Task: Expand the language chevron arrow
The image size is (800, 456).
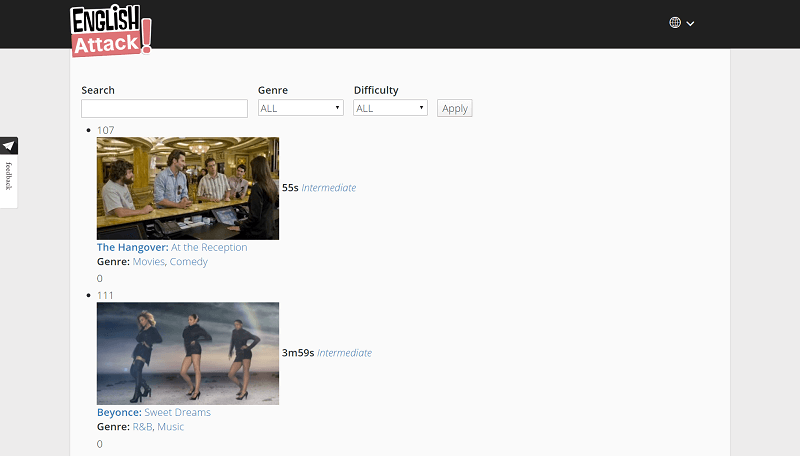Action: [690, 23]
